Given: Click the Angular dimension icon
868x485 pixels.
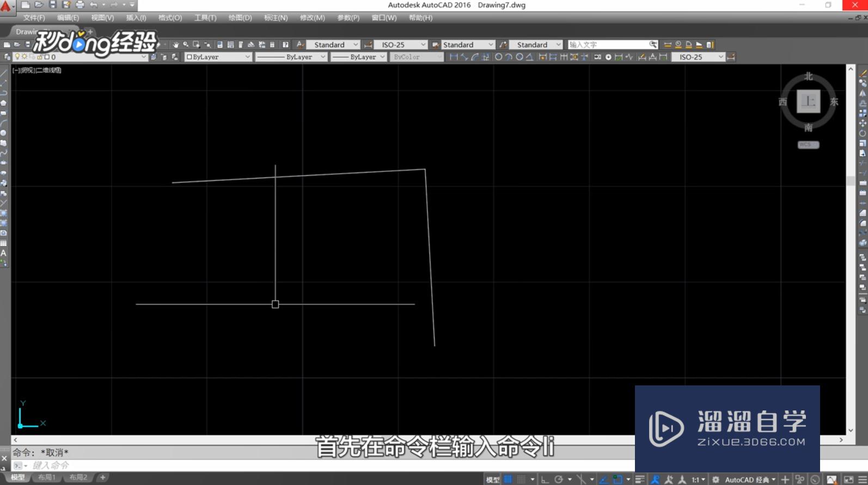Looking at the screenshot, I should [x=529, y=57].
